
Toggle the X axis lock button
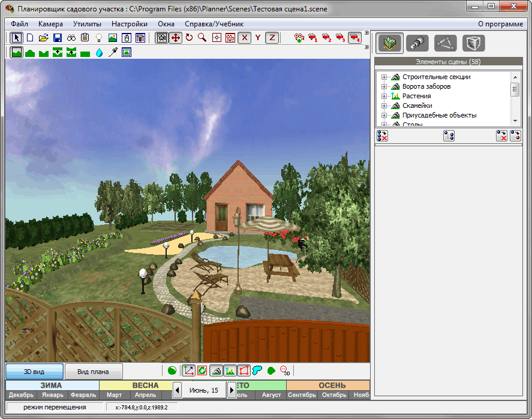244,38
